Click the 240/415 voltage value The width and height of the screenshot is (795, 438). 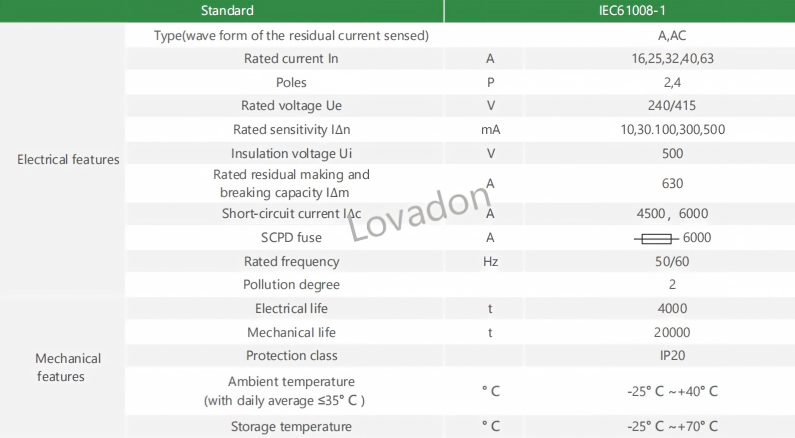click(672, 106)
